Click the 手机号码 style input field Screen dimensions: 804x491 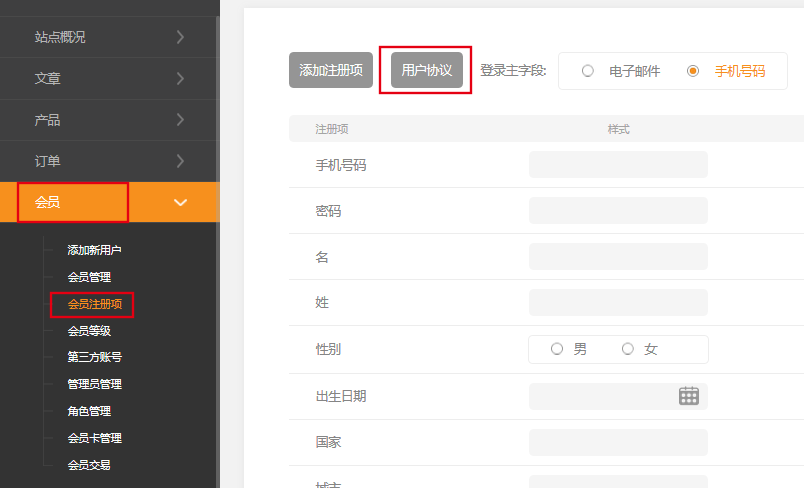[617, 165]
